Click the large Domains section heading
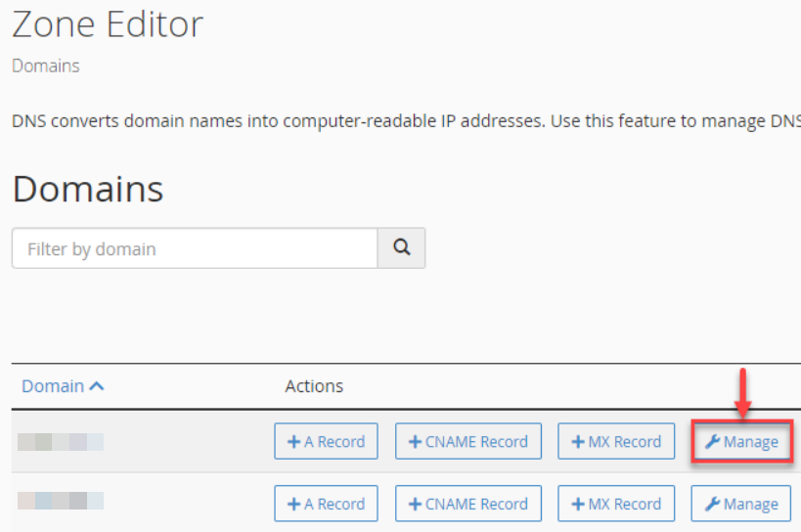The height and width of the screenshot is (532, 801). click(x=88, y=189)
